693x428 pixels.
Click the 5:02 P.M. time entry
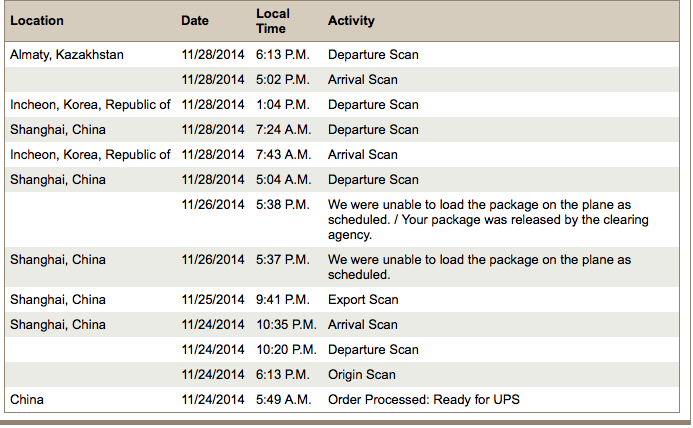(x=282, y=80)
